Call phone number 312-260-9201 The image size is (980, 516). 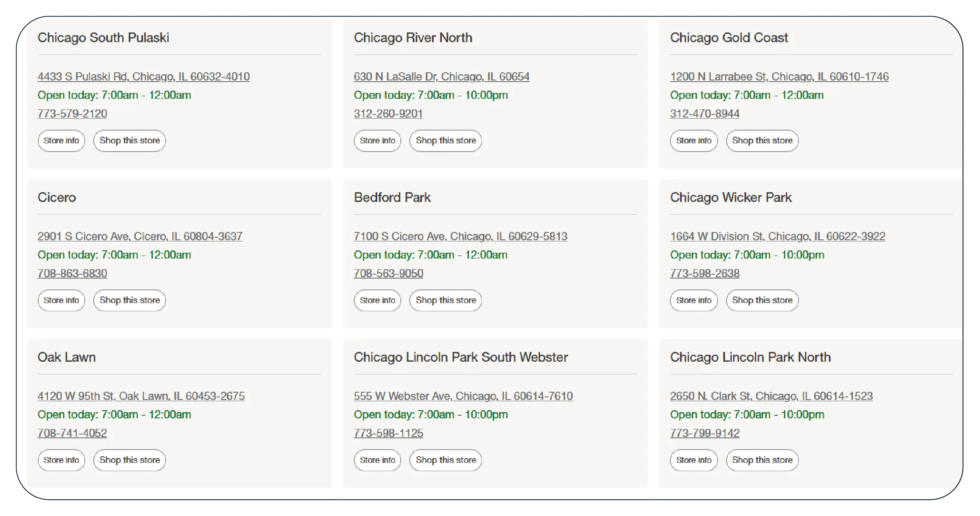click(x=388, y=114)
